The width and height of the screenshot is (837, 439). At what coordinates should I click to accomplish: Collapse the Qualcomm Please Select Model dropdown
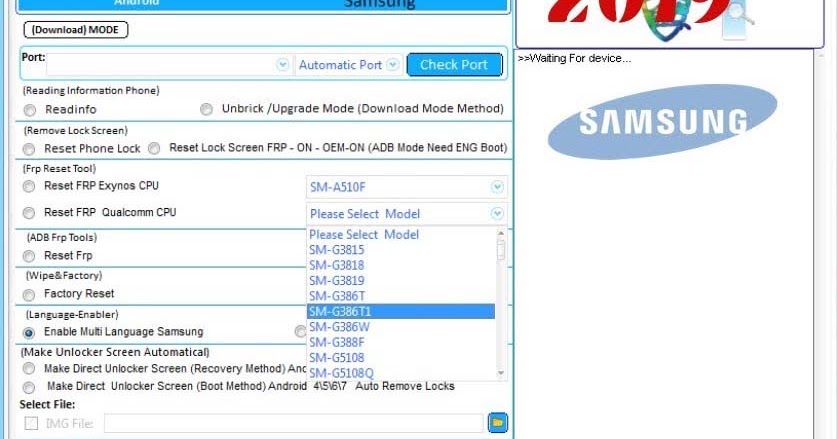tap(497, 214)
